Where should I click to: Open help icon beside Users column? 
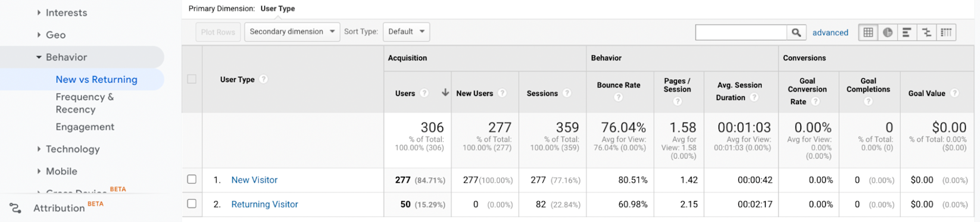(x=425, y=93)
